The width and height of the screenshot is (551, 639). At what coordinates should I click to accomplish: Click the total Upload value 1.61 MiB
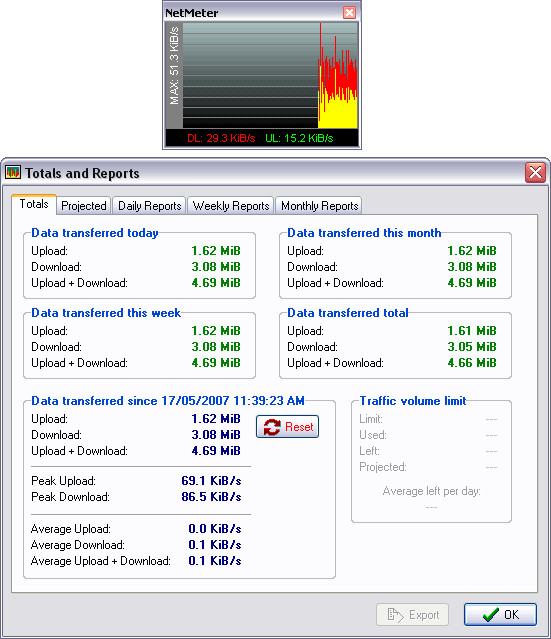click(x=472, y=331)
